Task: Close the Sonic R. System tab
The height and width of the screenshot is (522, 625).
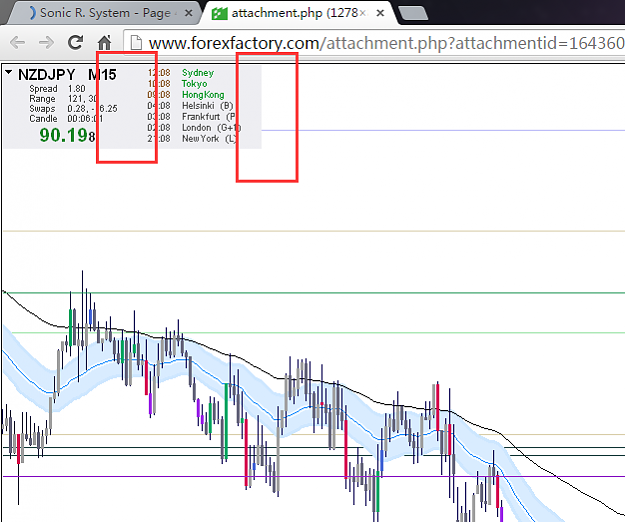Action: [189, 13]
